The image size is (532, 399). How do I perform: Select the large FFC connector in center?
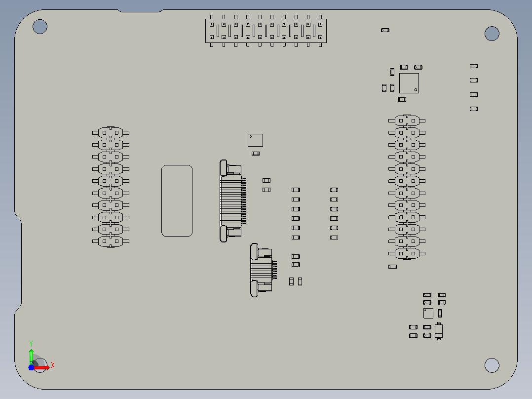[233, 200]
